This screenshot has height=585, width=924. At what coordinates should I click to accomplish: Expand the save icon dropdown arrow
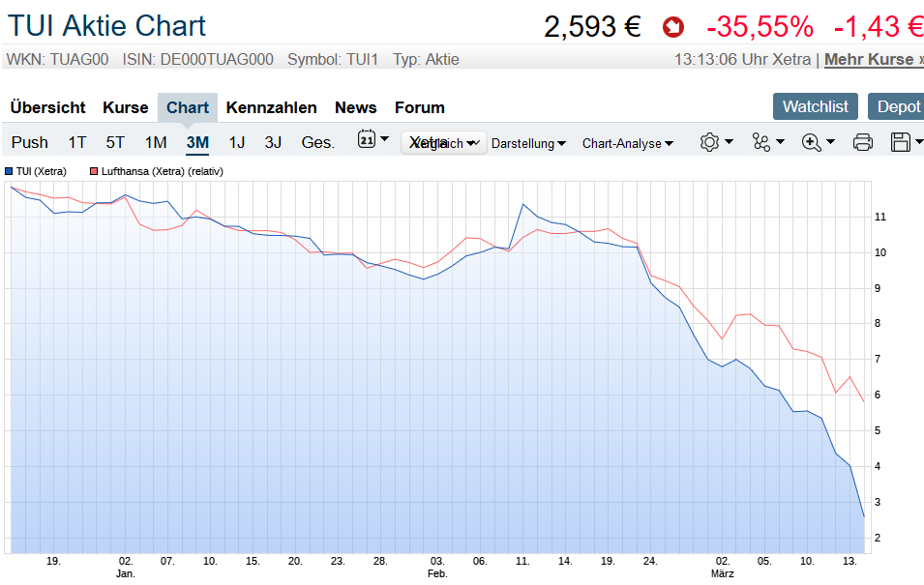[x=919, y=141]
